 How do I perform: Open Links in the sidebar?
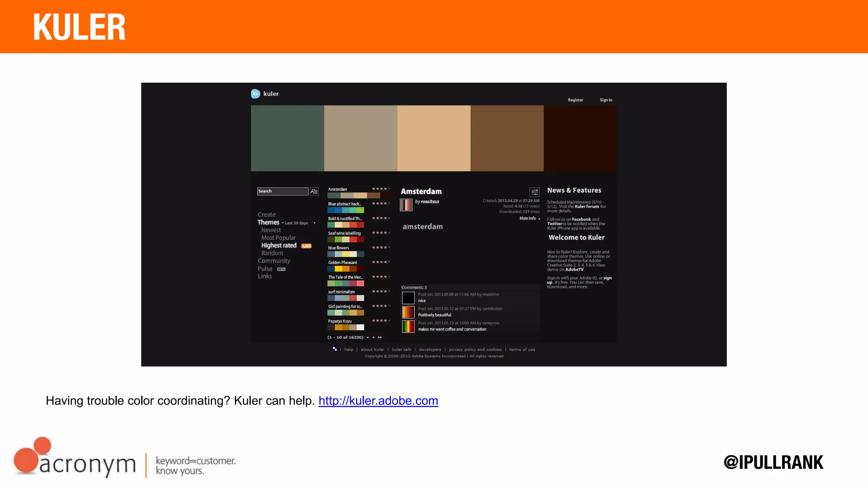(265, 276)
